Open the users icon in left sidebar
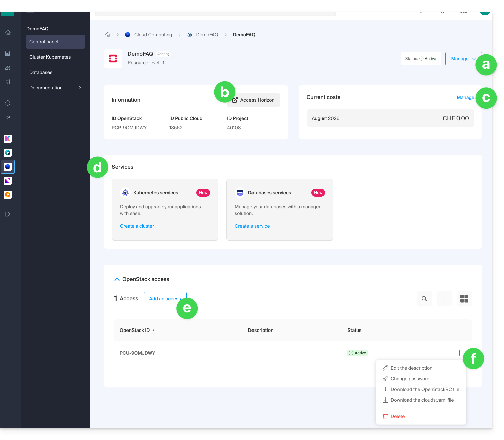 8,68
